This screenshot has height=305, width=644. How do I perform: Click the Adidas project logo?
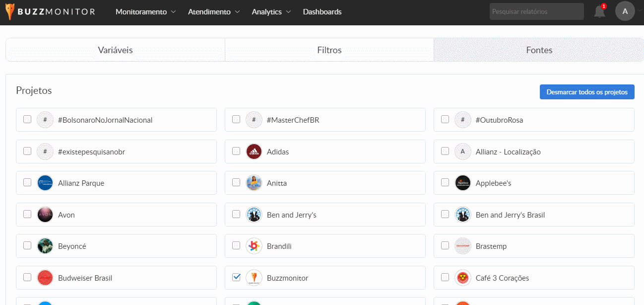254,152
